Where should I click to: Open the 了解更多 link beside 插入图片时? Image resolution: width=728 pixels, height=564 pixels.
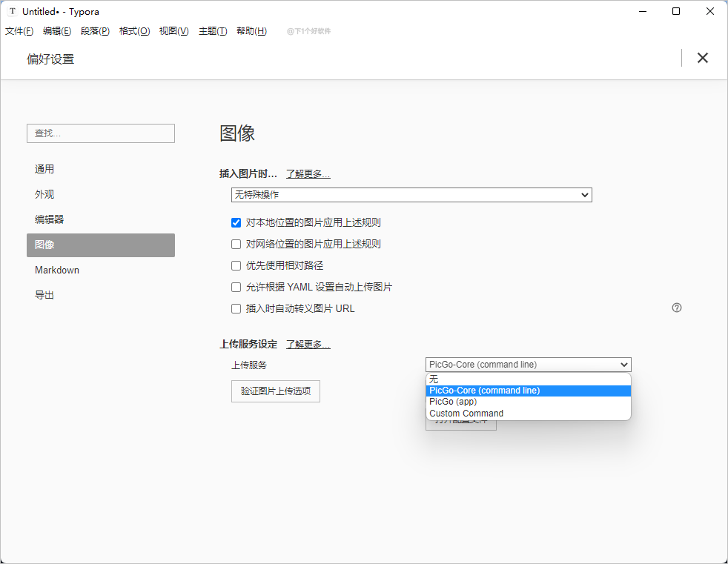click(x=308, y=174)
